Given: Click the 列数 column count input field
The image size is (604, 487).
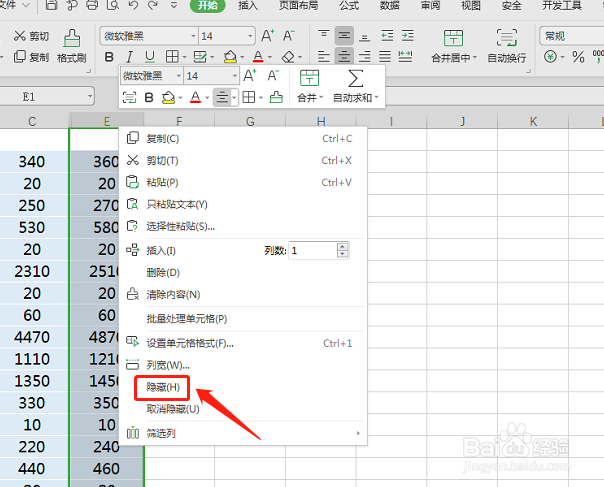Looking at the screenshot, I should coord(313,251).
